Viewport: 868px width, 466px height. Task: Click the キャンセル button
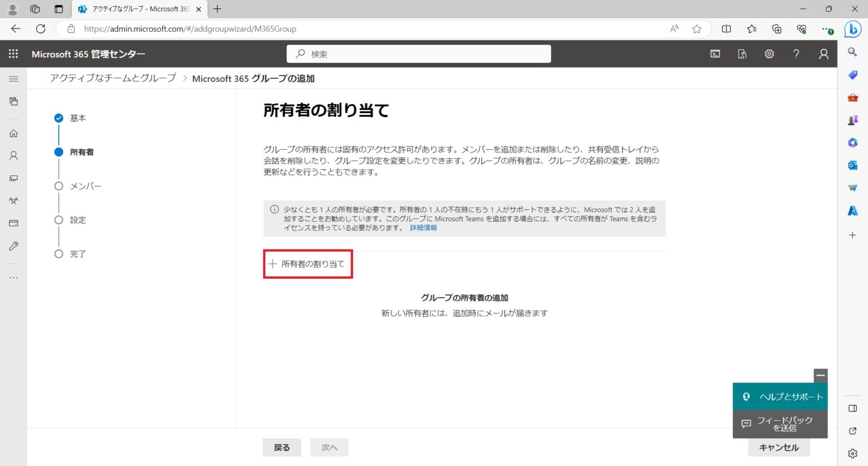[778, 447]
